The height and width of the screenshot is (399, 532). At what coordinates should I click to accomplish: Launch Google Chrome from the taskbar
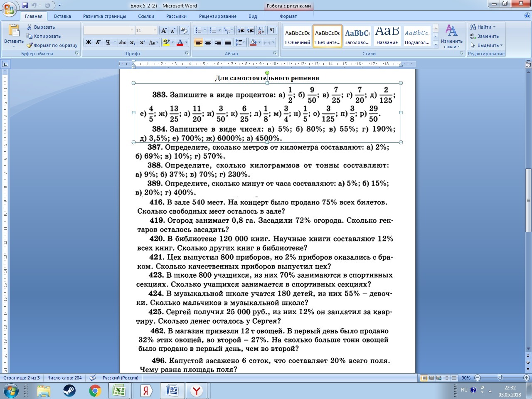click(95, 391)
